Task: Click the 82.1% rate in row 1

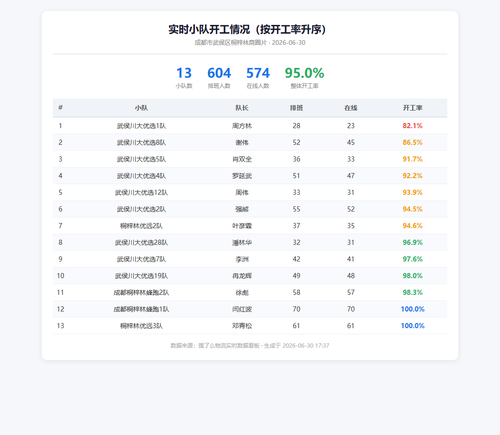Action: click(413, 126)
